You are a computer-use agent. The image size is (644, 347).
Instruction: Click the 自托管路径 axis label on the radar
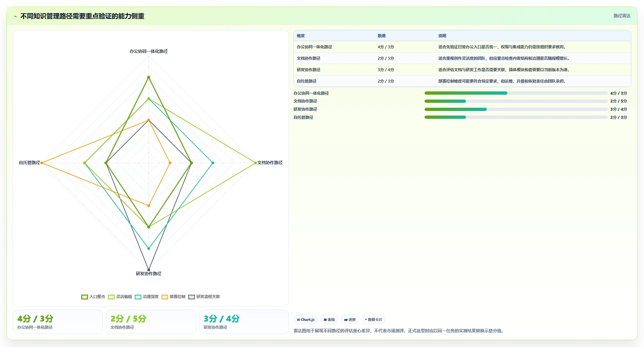click(29, 163)
